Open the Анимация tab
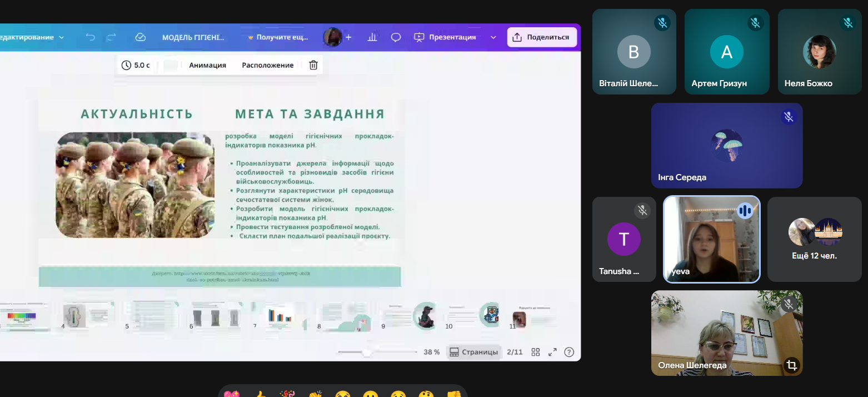The image size is (868, 397). [207, 65]
